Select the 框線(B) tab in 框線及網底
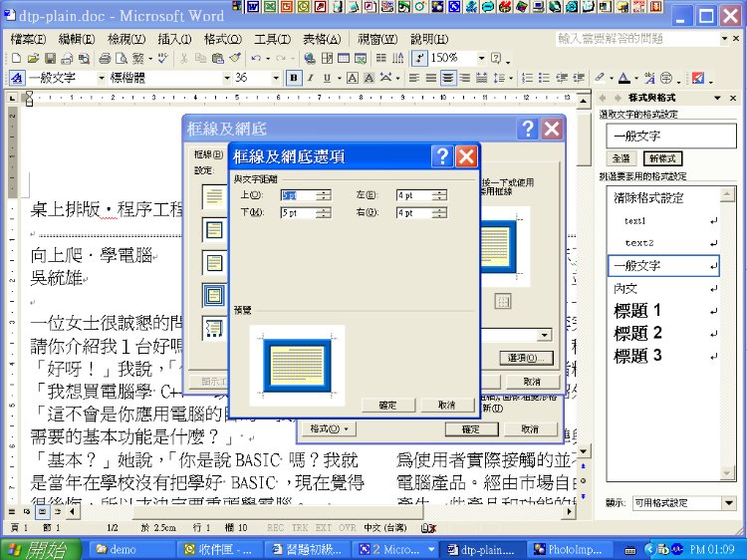 click(208, 154)
